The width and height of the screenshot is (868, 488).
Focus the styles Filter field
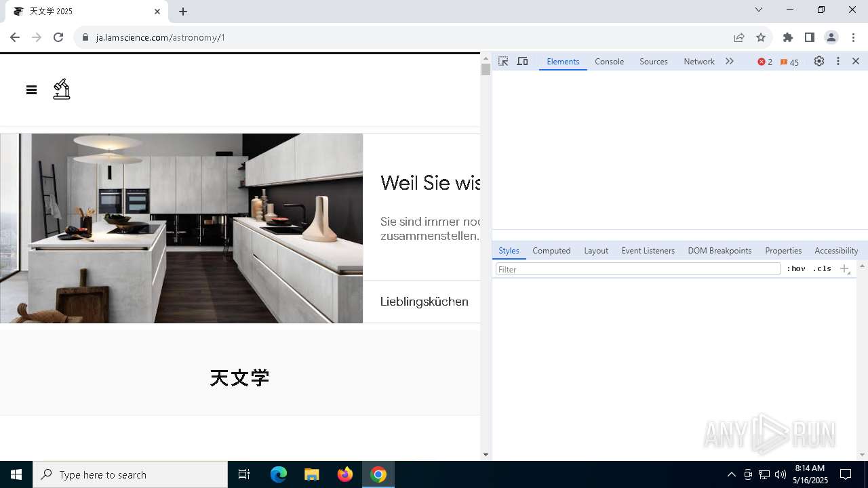[x=638, y=269]
